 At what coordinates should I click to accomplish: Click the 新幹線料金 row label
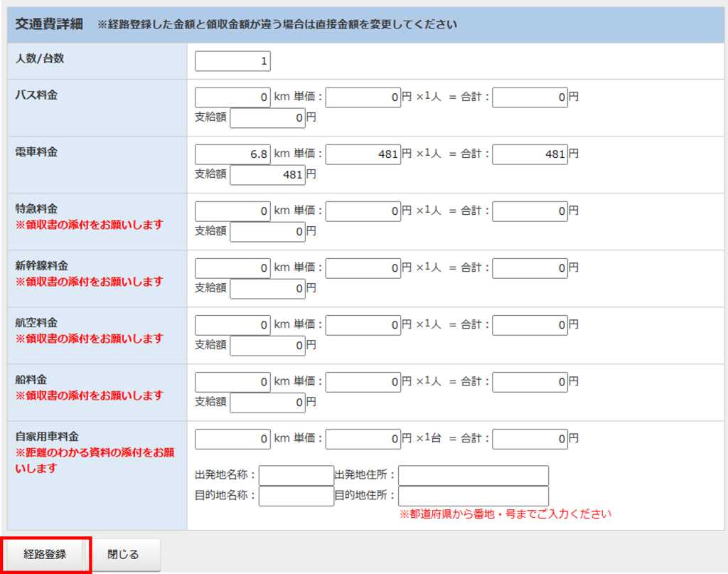(42, 265)
